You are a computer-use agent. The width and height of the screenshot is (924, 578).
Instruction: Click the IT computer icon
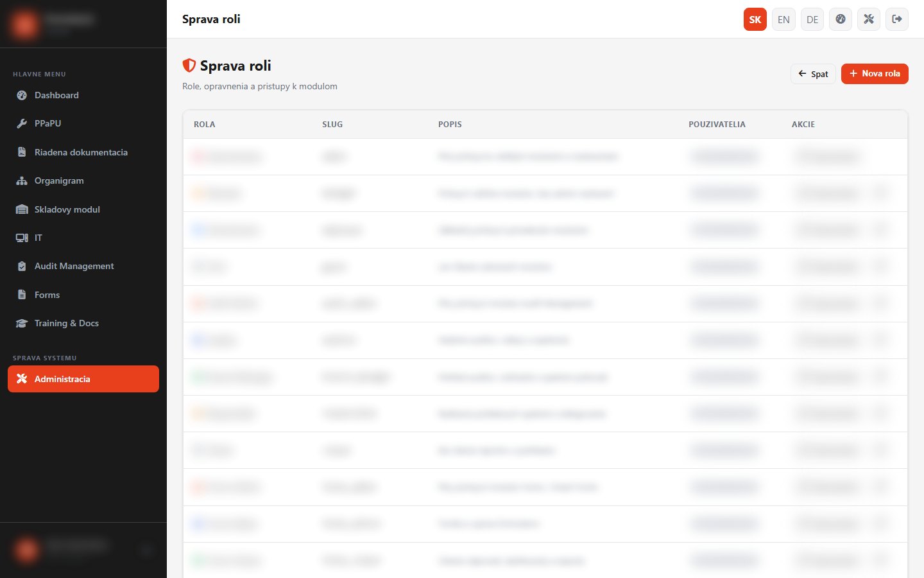22,238
